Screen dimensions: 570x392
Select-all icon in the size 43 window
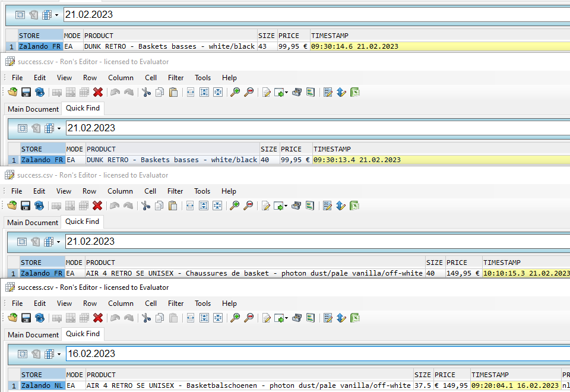20,15
